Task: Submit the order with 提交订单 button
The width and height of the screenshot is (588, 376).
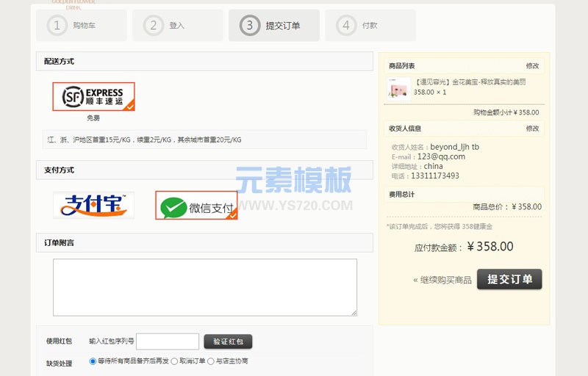Action: 509,279
